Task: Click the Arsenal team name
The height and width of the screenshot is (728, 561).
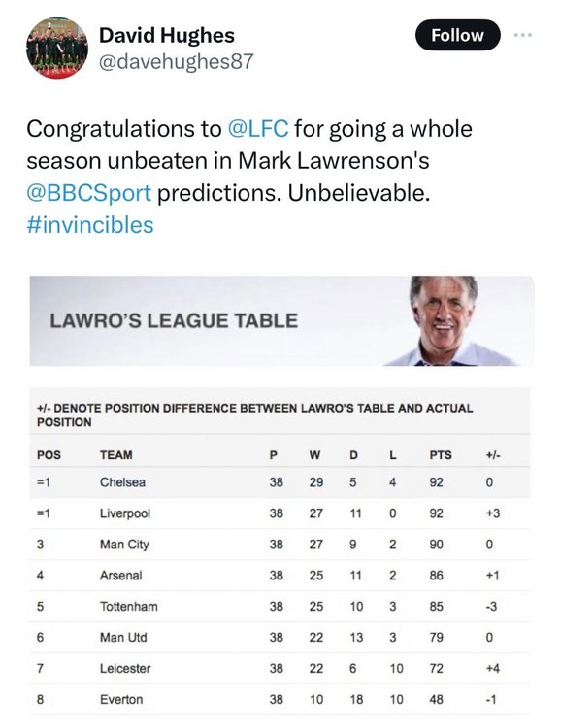Action: click(x=120, y=576)
